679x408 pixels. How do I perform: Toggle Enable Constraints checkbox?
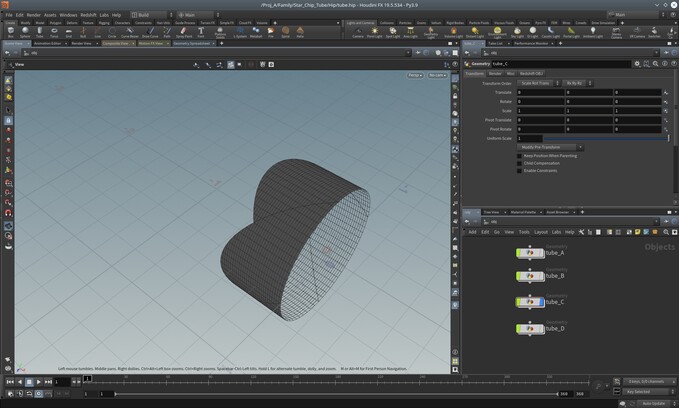click(519, 171)
